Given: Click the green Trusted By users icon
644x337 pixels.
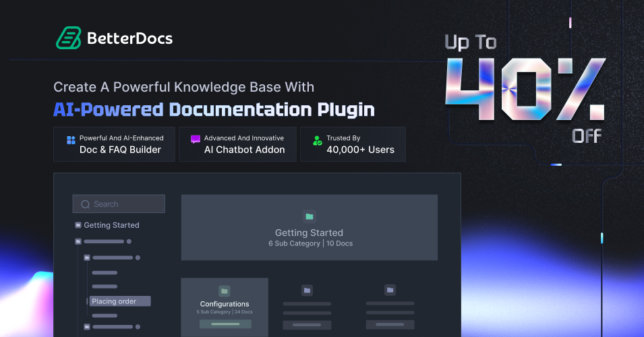Looking at the screenshot, I should pyautogui.click(x=317, y=141).
